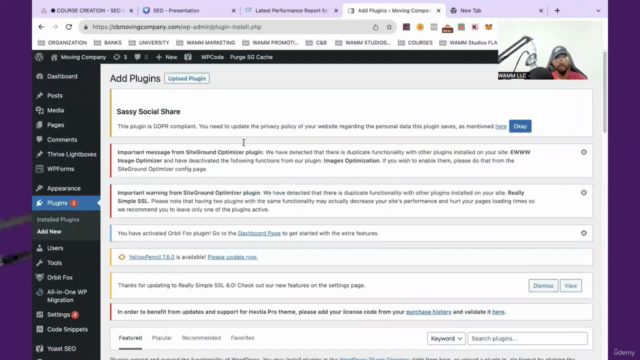The height and width of the screenshot is (360, 640).
Task: Dismiss the Orbit Fox activated notice
Action: click(584, 233)
